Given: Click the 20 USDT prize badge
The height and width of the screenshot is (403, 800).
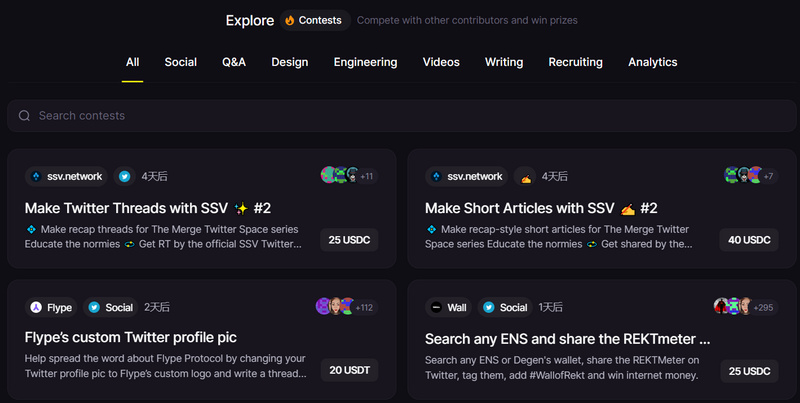Looking at the screenshot, I should 349,370.
